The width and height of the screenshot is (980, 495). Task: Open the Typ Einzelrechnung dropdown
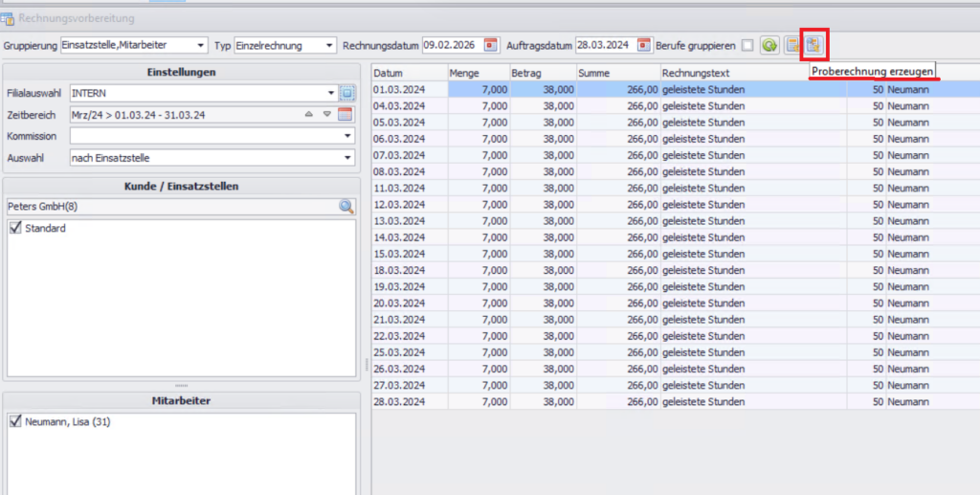tap(329, 45)
